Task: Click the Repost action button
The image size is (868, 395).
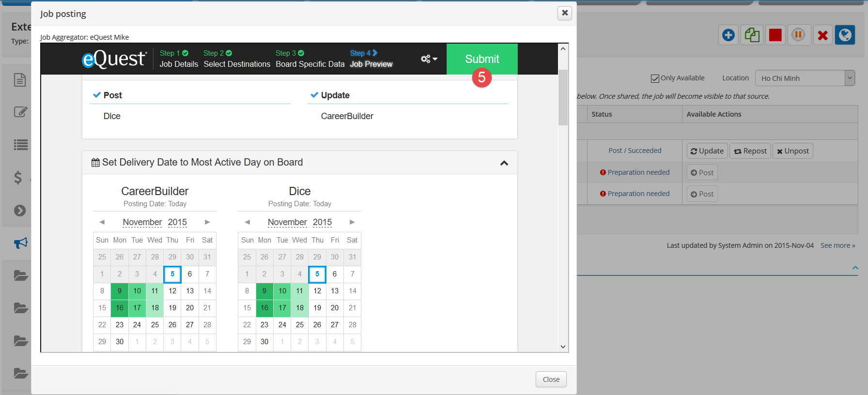Action: click(750, 151)
